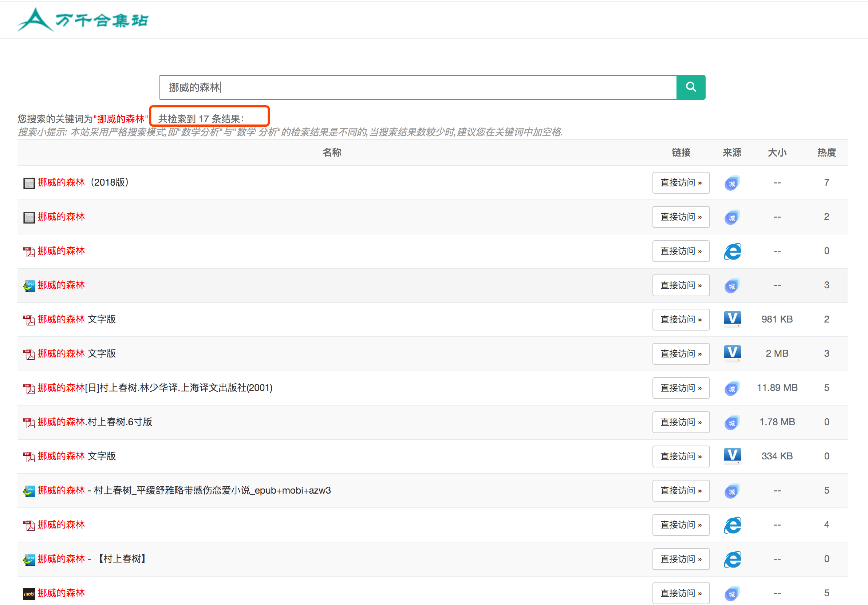868x605 pixels.
Task: Click the 城 source icon for 11.89 MB file
Action: pyautogui.click(x=732, y=388)
